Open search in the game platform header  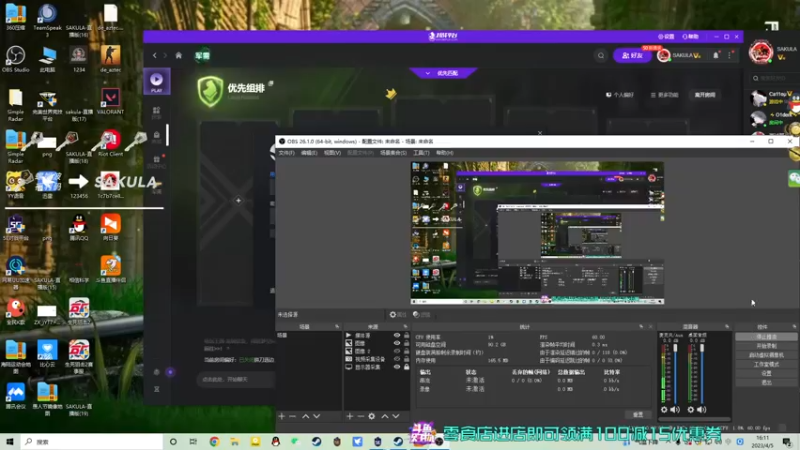pos(601,56)
